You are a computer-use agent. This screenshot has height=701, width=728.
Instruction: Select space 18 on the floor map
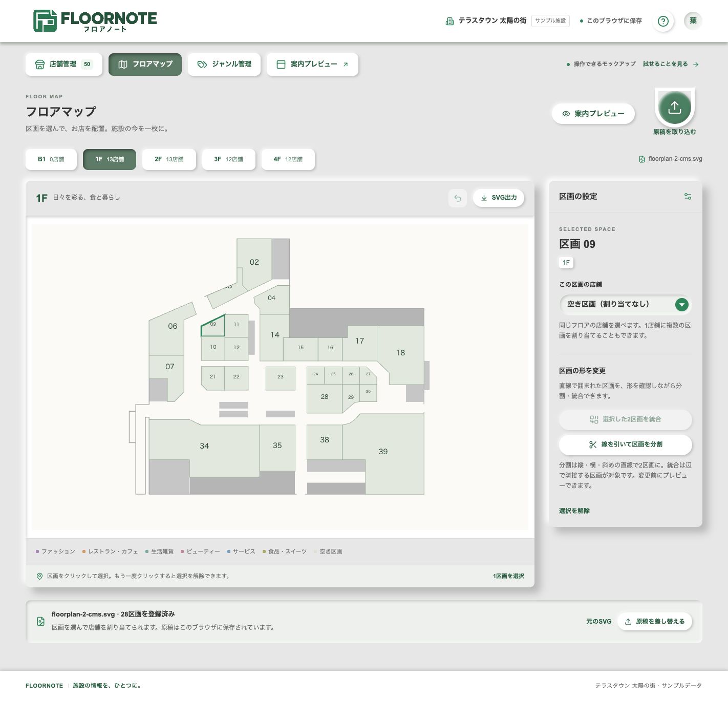point(401,353)
